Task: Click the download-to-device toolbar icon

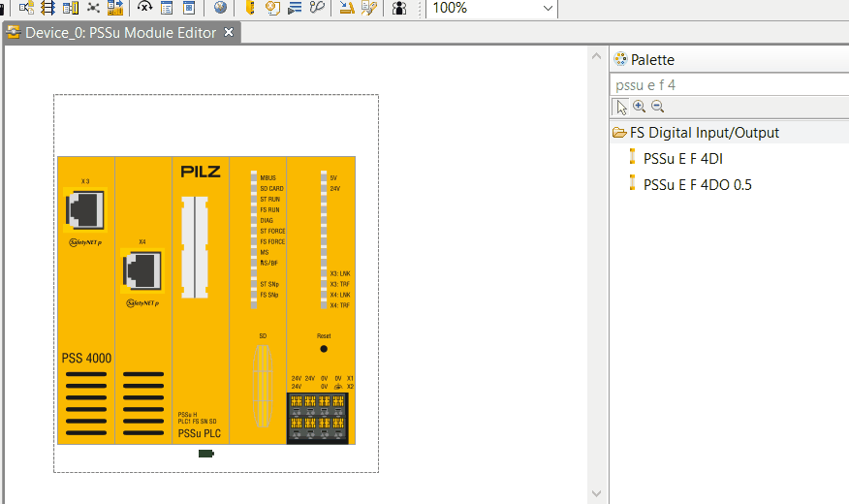Action: pyautogui.click(x=347, y=8)
